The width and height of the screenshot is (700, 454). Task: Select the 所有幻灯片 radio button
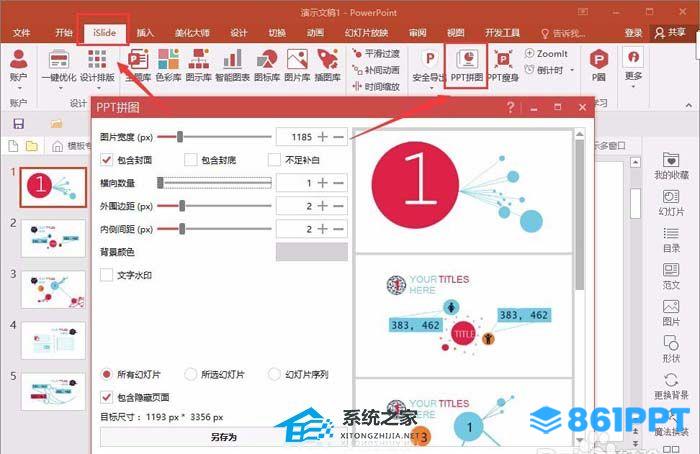click(106, 374)
